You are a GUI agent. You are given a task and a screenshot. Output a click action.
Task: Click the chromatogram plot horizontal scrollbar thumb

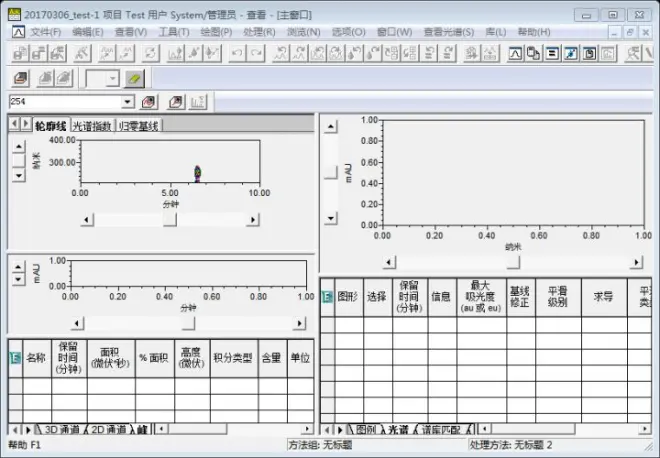[189, 323]
